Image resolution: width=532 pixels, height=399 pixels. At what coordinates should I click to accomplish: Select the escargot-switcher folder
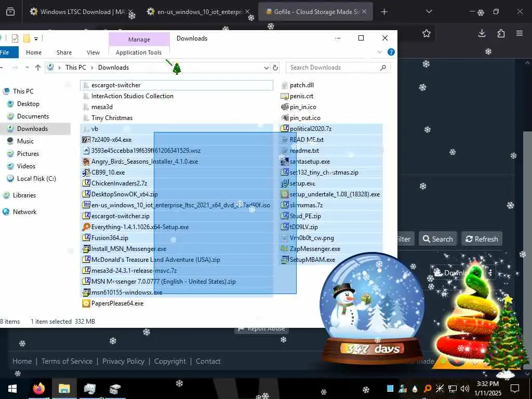tap(177, 85)
